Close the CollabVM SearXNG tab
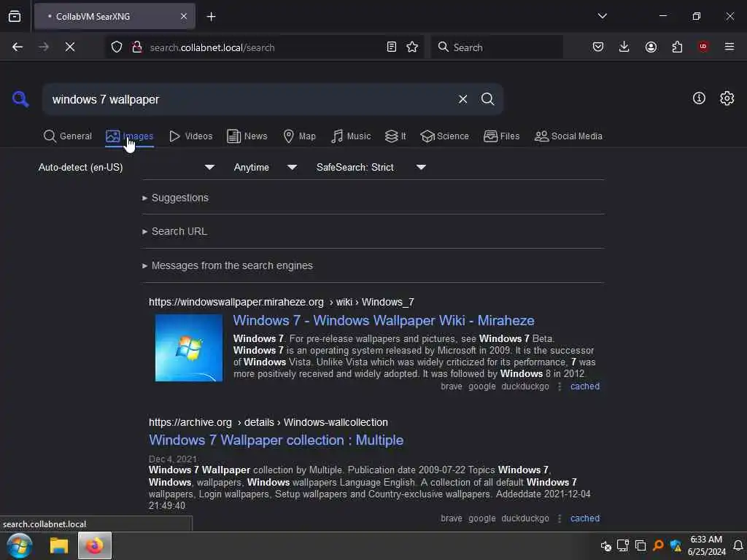 (183, 16)
